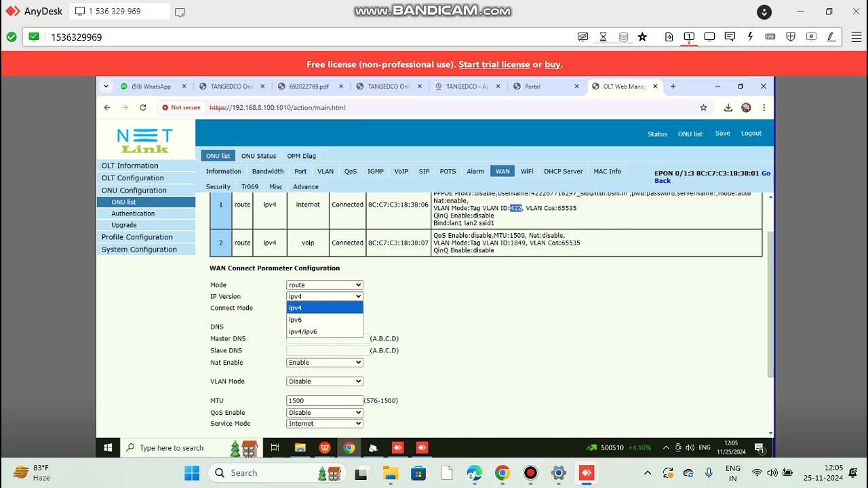Open local taskbar Bandicam record icon

530,473
